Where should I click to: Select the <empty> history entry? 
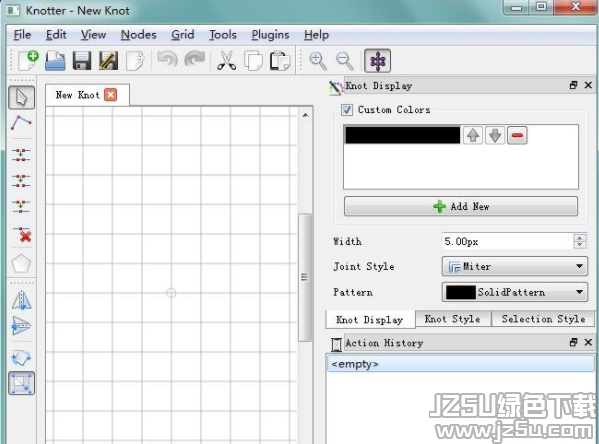[x=461, y=364]
